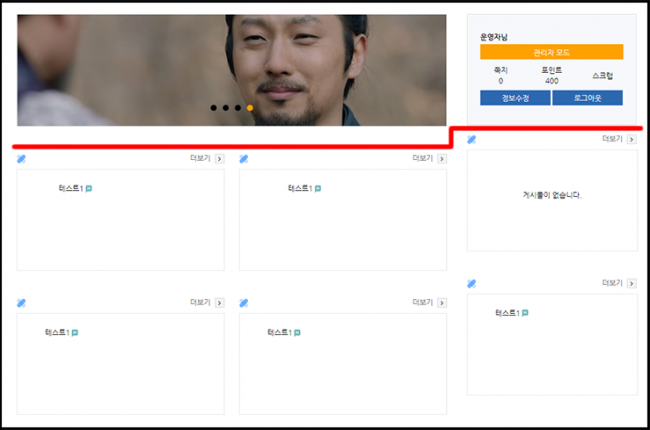Screen dimensions: 650x430
Task: Click comment icon beside 테스트1 in second banner-row widget
Action: [318, 189]
